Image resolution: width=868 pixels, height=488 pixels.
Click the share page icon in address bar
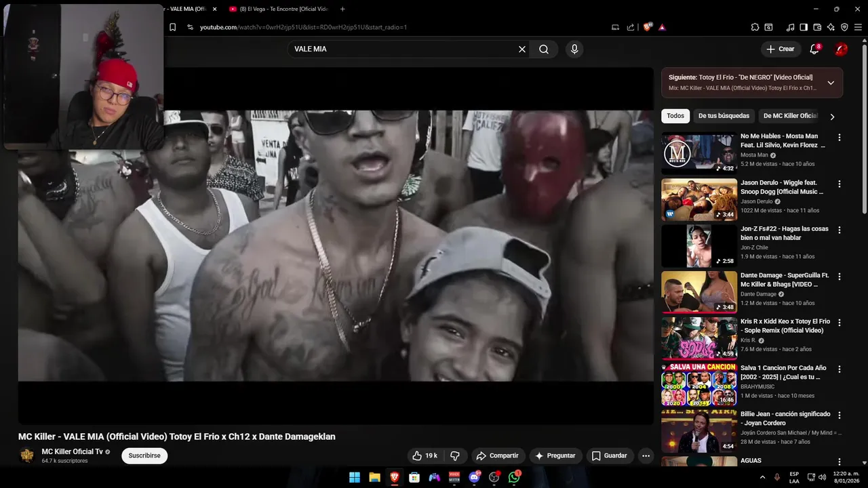pos(631,27)
